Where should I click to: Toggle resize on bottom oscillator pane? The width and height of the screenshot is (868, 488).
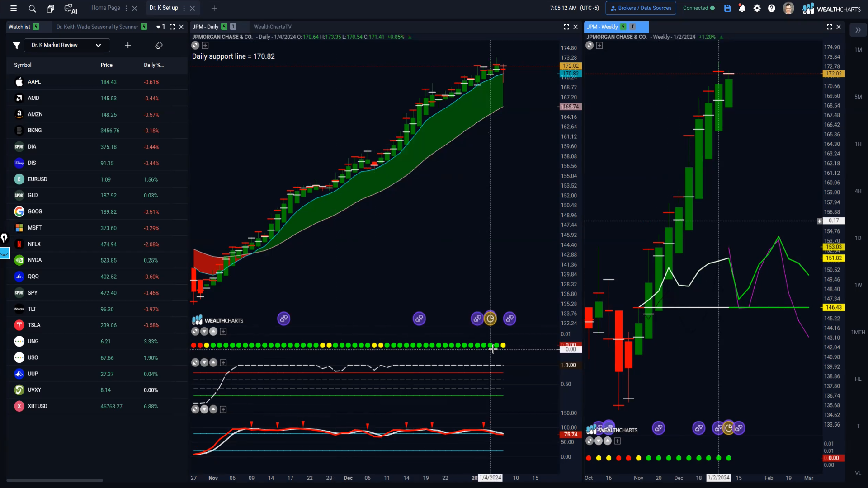click(195, 409)
